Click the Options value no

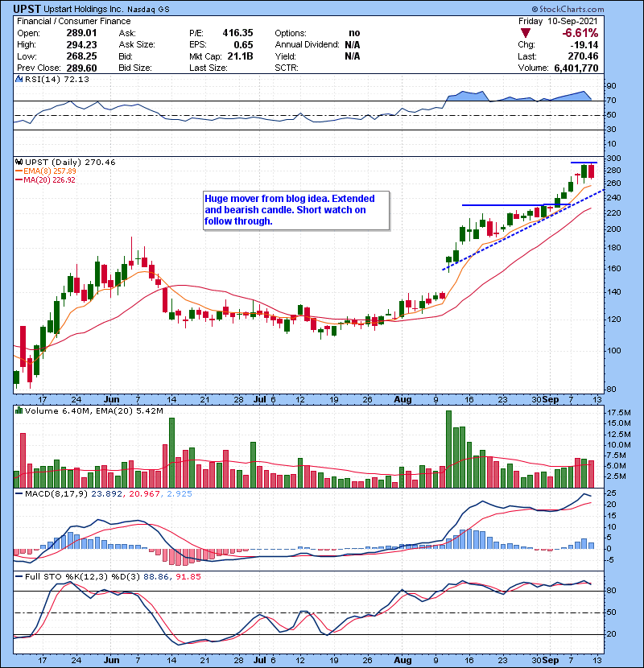click(354, 33)
